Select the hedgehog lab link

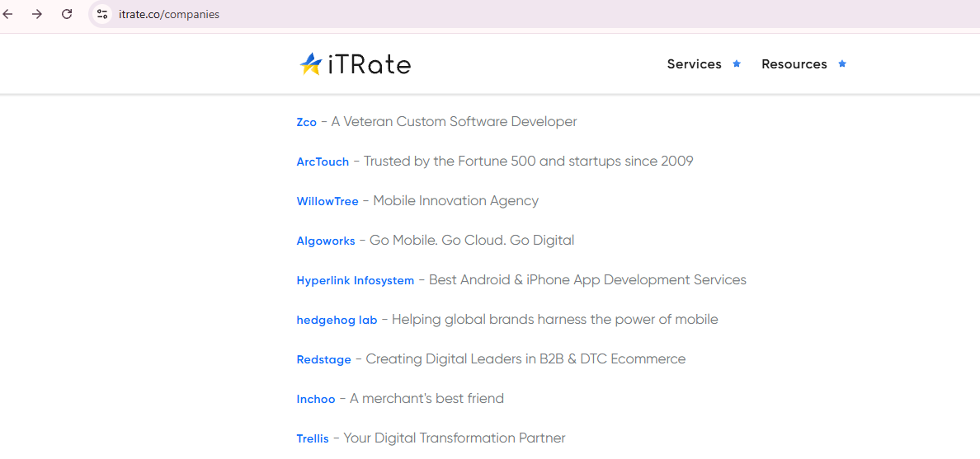pos(337,321)
